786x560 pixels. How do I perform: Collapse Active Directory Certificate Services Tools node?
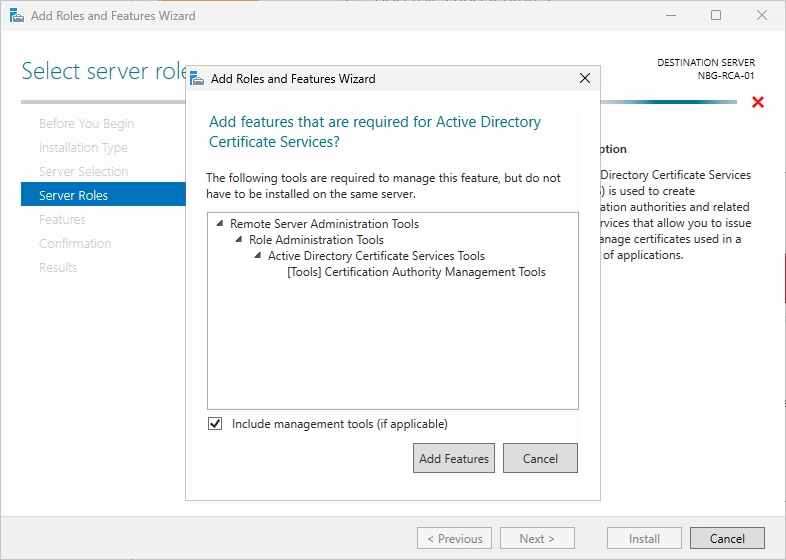pyautogui.click(x=258, y=256)
